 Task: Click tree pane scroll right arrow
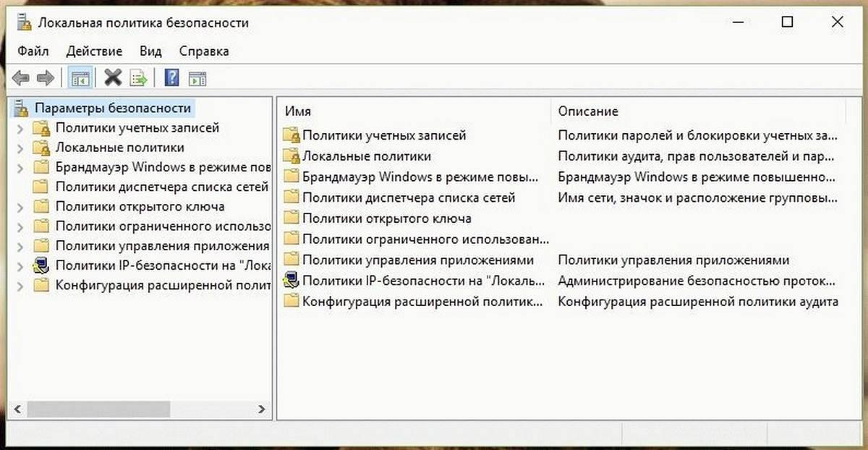tap(262, 409)
